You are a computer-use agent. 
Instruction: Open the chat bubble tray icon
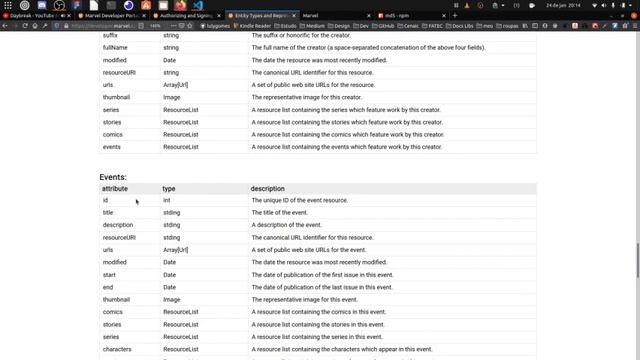coord(531,5)
